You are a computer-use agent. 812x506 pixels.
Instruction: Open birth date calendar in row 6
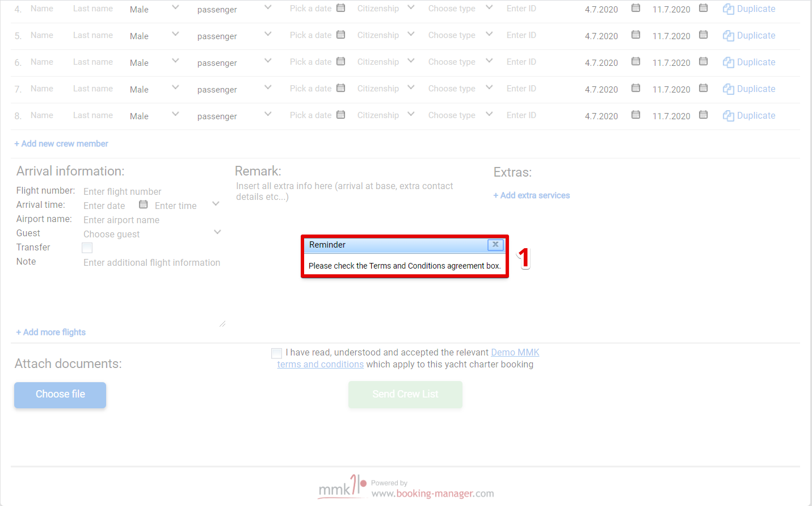pyautogui.click(x=340, y=61)
